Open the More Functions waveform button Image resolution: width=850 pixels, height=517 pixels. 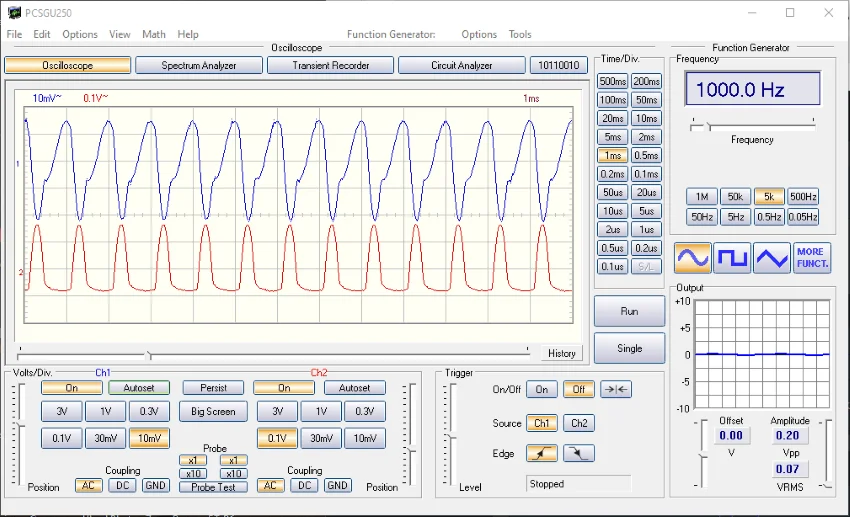coord(811,258)
